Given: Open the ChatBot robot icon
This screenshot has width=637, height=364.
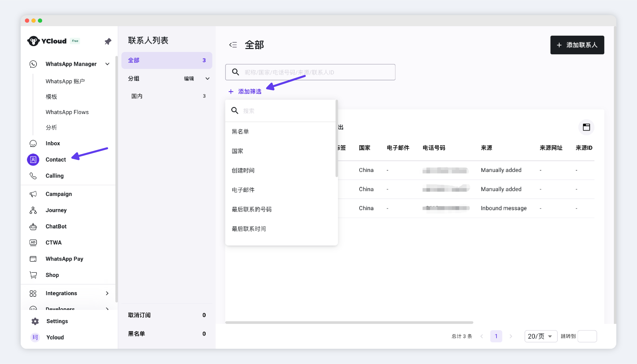Looking at the screenshot, I should (33, 226).
